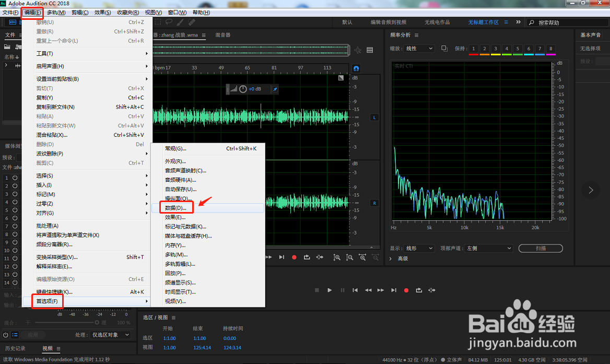
Task: Go to next marker in lower transport
Action: (x=394, y=290)
